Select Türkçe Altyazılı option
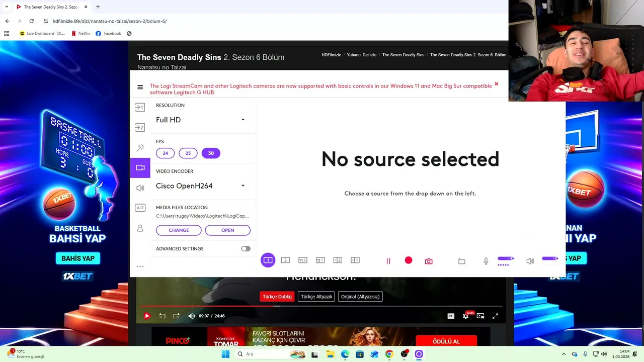Viewport: 644px width, 362px height. click(316, 297)
